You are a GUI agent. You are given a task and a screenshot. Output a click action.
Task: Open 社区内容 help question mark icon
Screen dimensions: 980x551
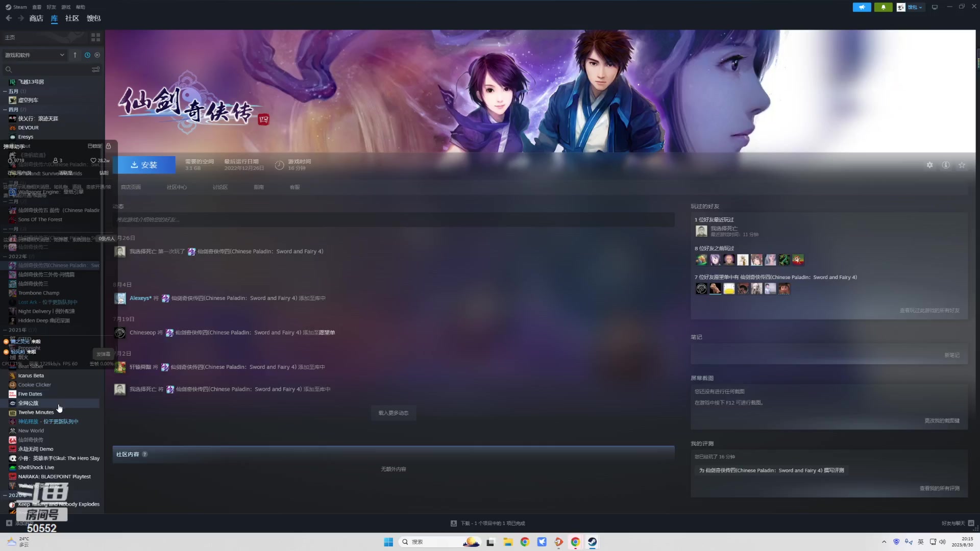click(x=145, y=455)
